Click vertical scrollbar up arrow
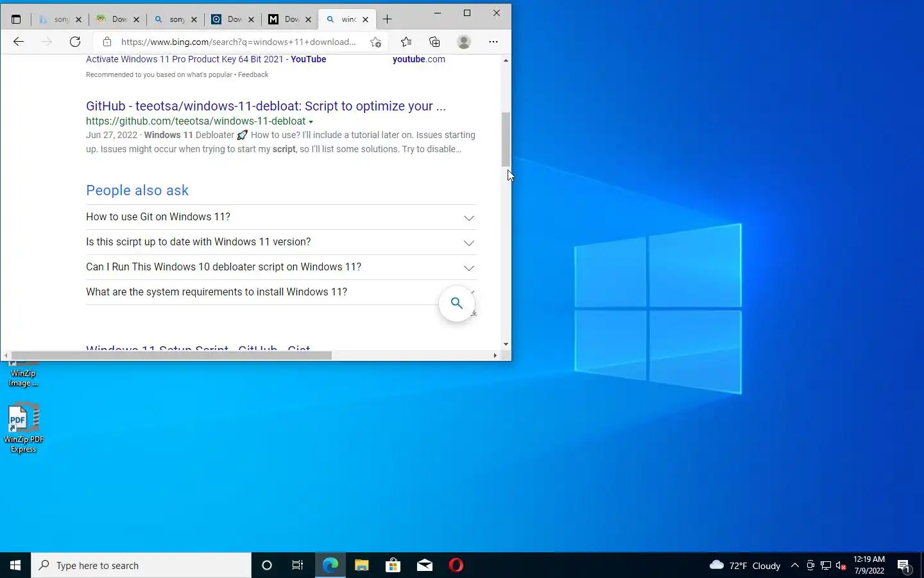Screen dimensions: 924x578 [506, 60]
